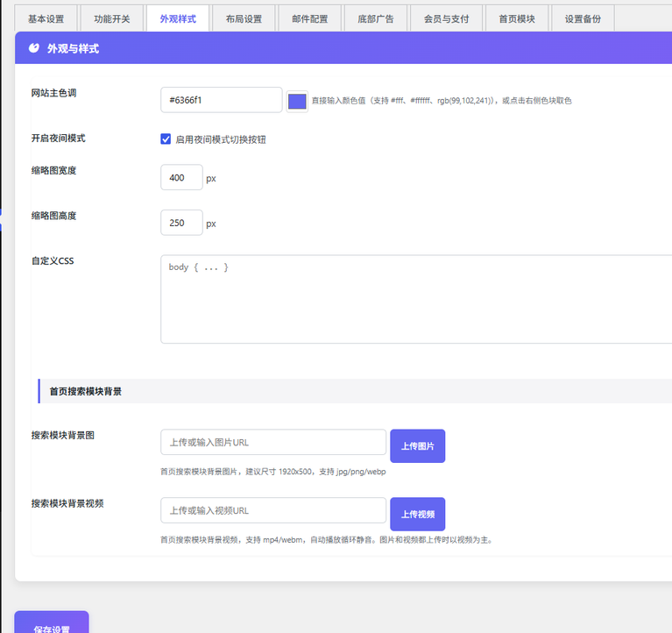The width and height of the screenshot is (672, 633).
Task: Select the 外观样式 tab
Action: [178, 19]
